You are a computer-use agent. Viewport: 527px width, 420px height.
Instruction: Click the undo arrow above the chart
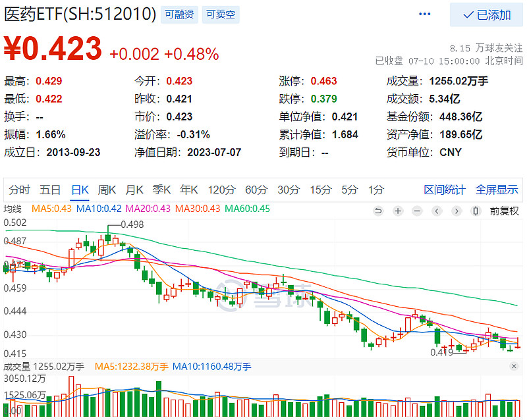click(379, 211)
